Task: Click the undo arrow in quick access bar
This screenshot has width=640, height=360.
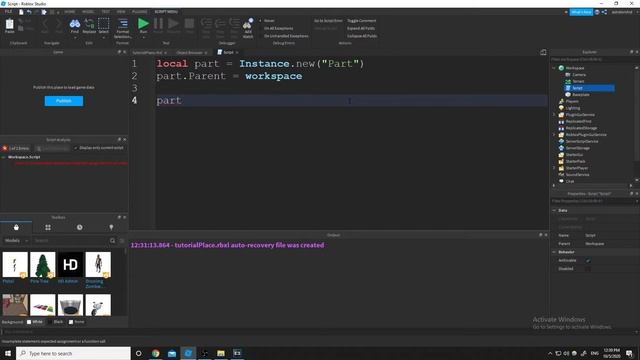Action: (29, 12)
